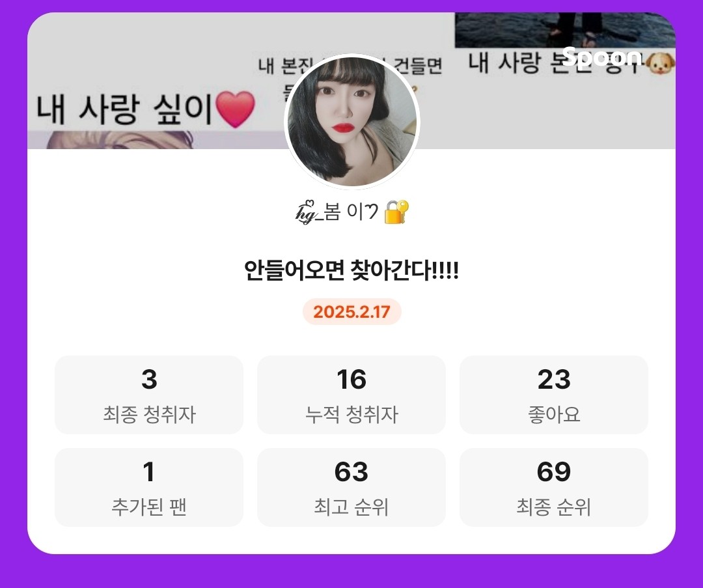The height and width of the screenshot is (588, 703).
Task: Click the lock and key emoji icon
Action: point(397,212)
